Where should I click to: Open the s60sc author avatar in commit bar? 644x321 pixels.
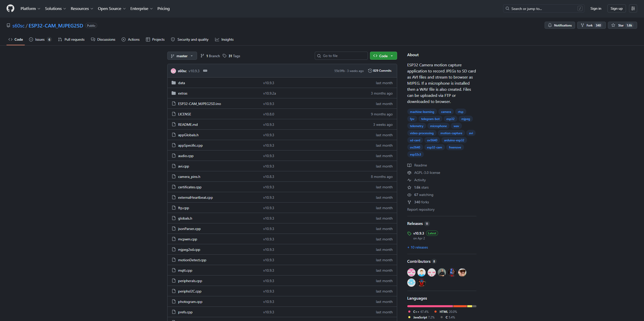point(173,71)
